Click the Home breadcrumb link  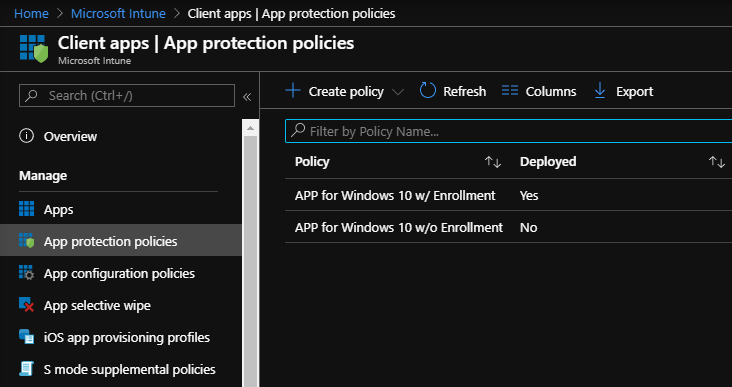31,14
